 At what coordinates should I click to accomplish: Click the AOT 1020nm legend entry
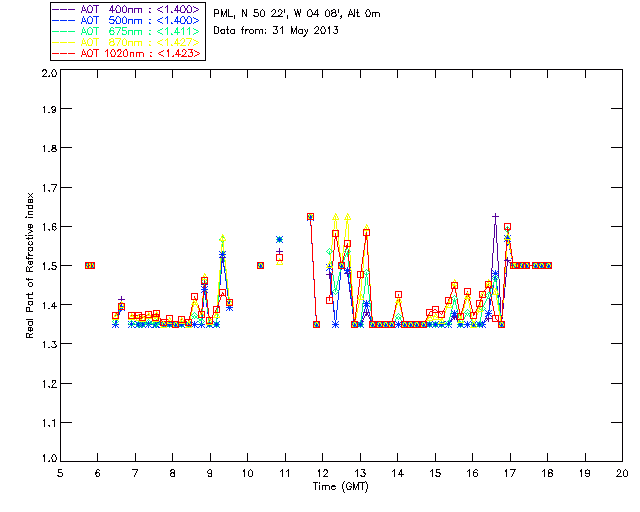click(x=127, y=53)
